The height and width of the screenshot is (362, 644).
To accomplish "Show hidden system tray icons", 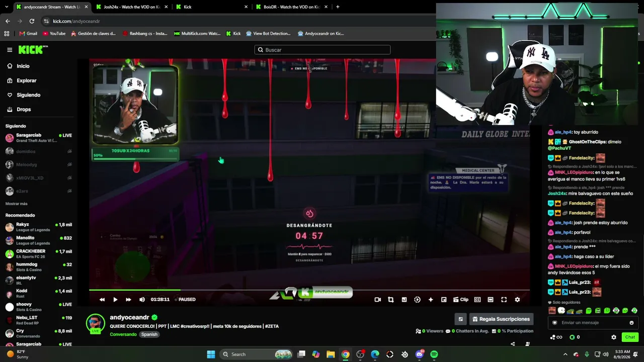I will click(x=565, y=354).
